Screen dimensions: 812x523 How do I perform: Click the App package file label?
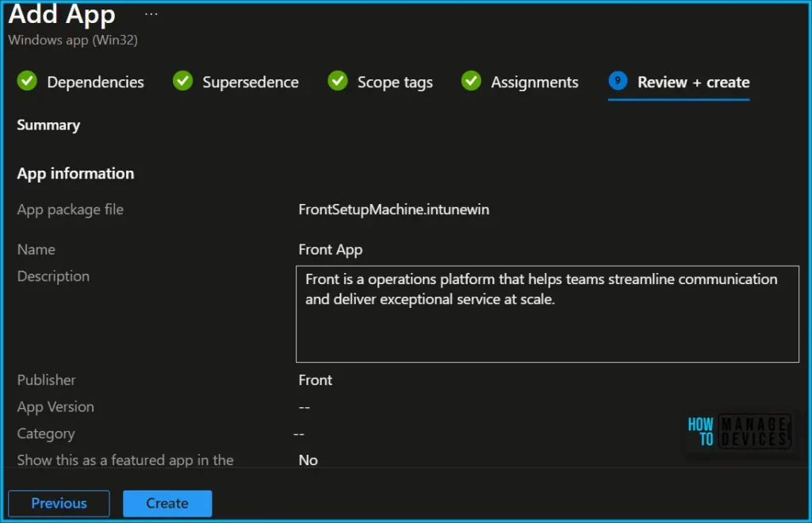(71, 210)
